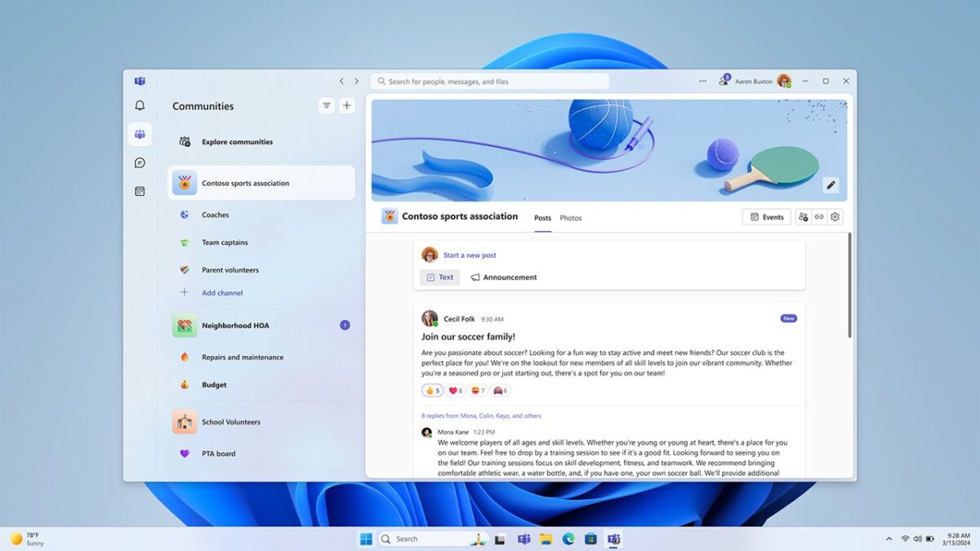The height and width of the screenshot is (551, 980).
Task: Click the plus icon to create community
Action: click(347, 105)
